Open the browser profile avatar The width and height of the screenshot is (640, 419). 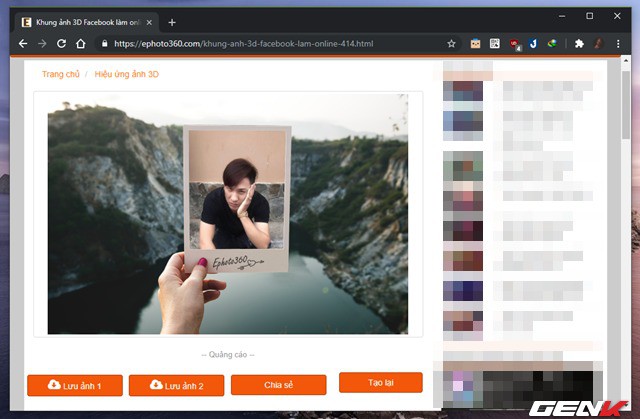coord(599,44)
